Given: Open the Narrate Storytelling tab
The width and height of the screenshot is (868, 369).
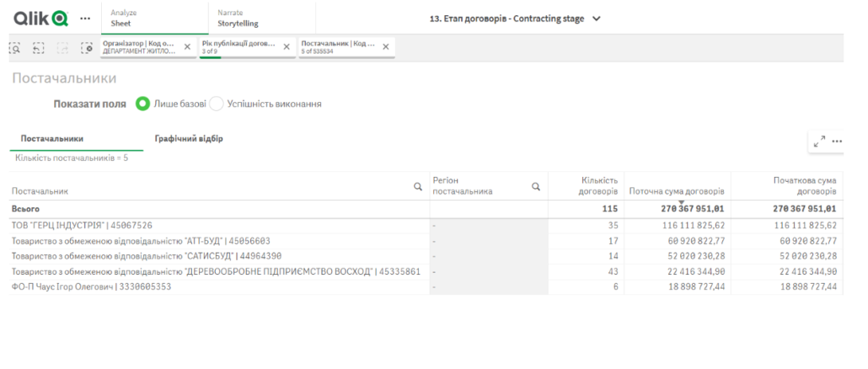Looking at the screenshot, I should 261,19.
